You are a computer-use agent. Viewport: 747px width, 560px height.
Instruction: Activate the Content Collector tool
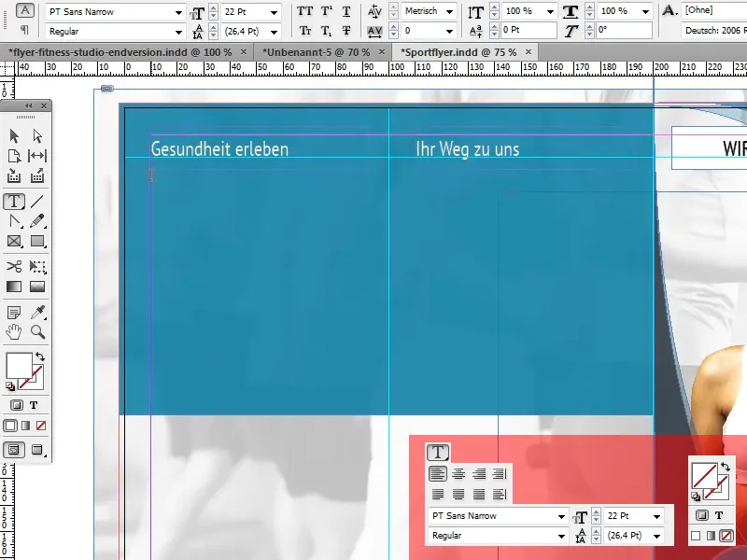pyautogui.click(x=14, y=175)
